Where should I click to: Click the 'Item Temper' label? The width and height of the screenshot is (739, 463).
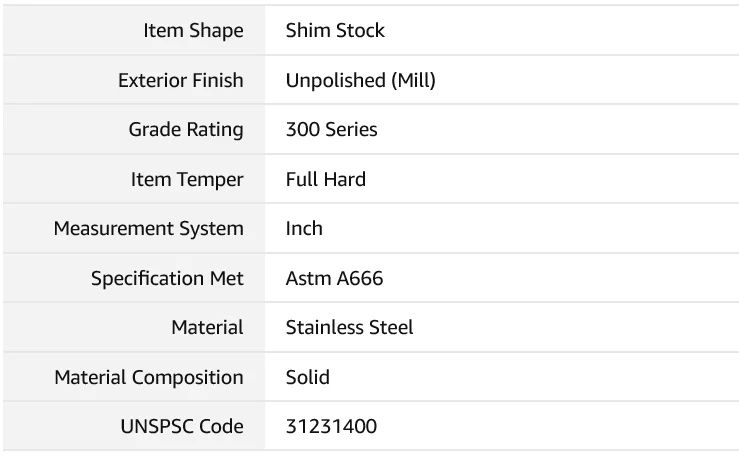(187, 180)
